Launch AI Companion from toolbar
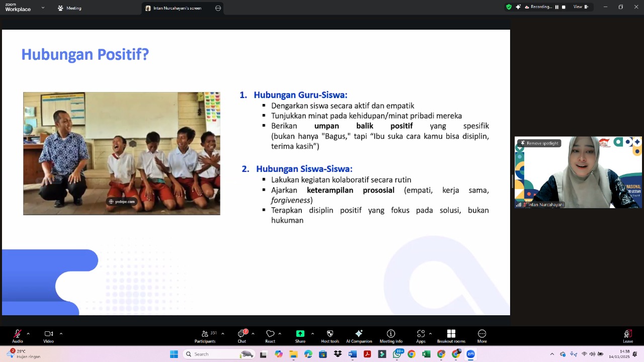 (x=359, y=334)
